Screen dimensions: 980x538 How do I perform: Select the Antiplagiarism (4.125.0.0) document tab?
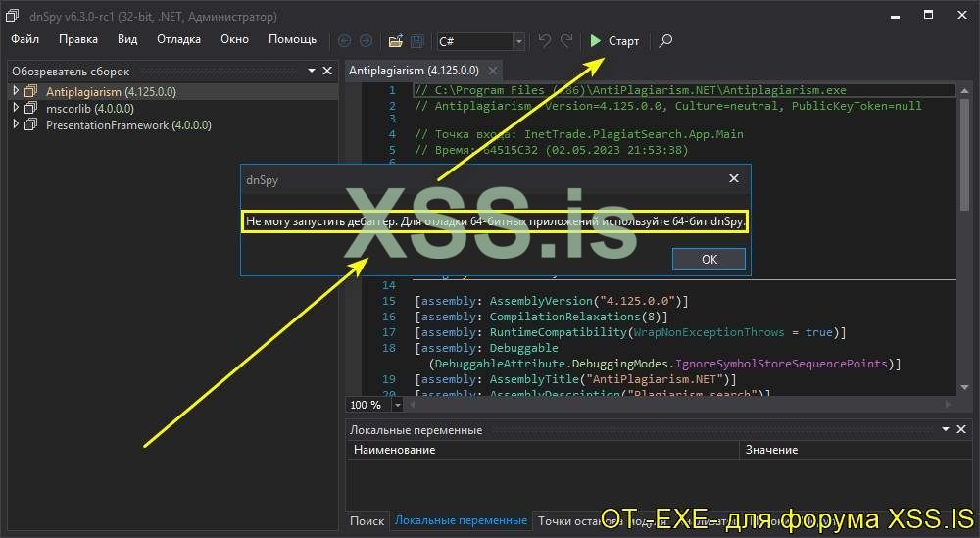(414, 71)
